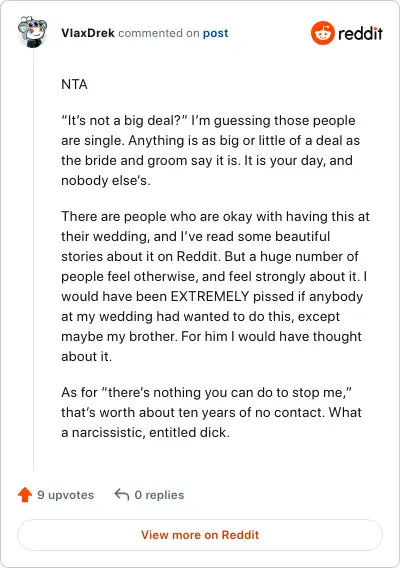
Task: Click the reddit wordmark text
Action: (360, 33)
